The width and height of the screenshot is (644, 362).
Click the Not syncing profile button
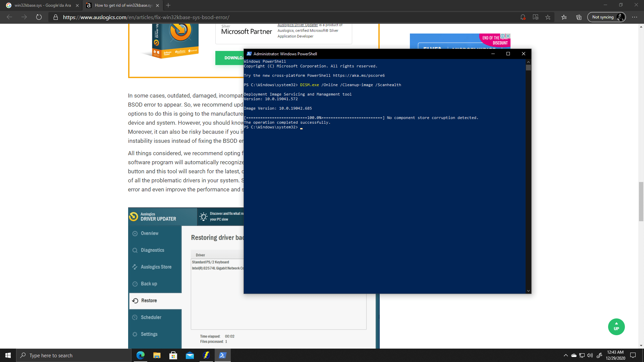pos(606,17)
